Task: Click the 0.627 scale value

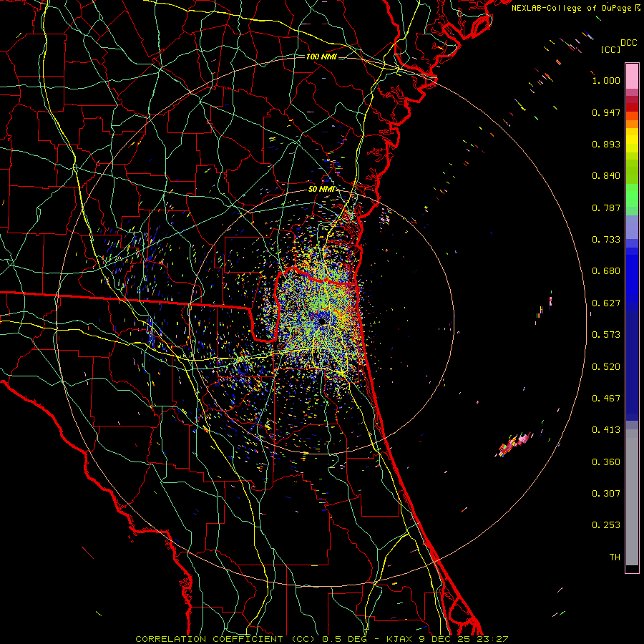Action: coord(606,303)
